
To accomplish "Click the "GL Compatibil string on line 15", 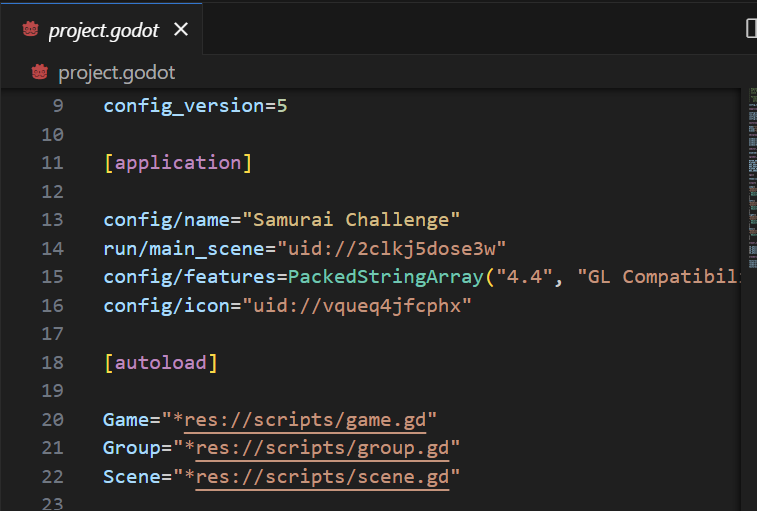I will click(659, 277).
